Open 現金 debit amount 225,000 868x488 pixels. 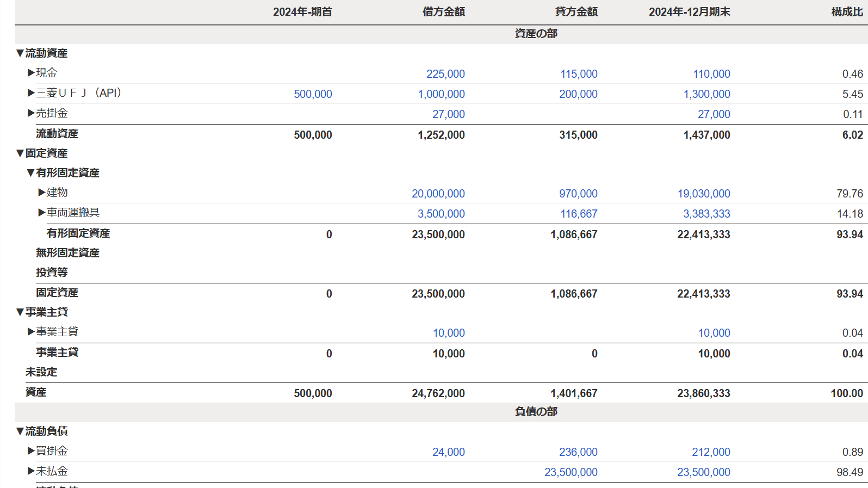(445, 74)
